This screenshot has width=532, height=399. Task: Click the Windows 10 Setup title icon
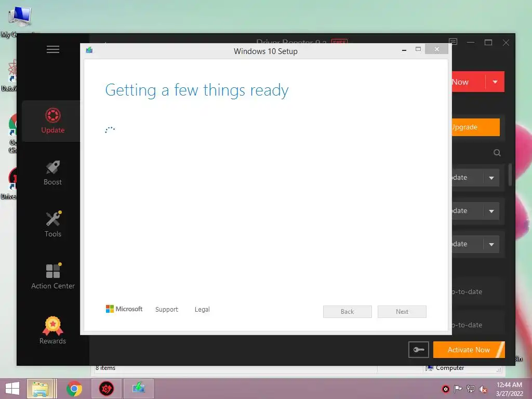point(89,50)
